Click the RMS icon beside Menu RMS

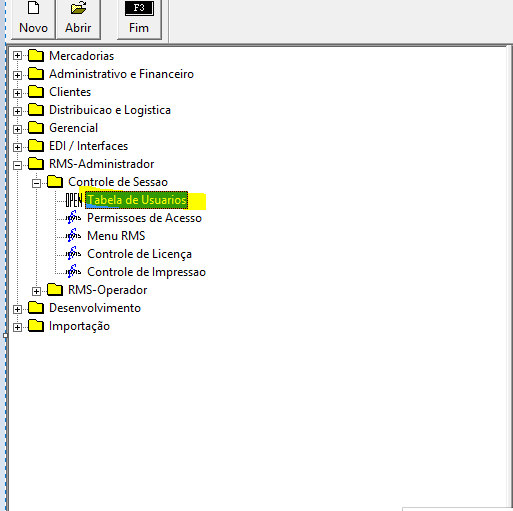(74, 235)
